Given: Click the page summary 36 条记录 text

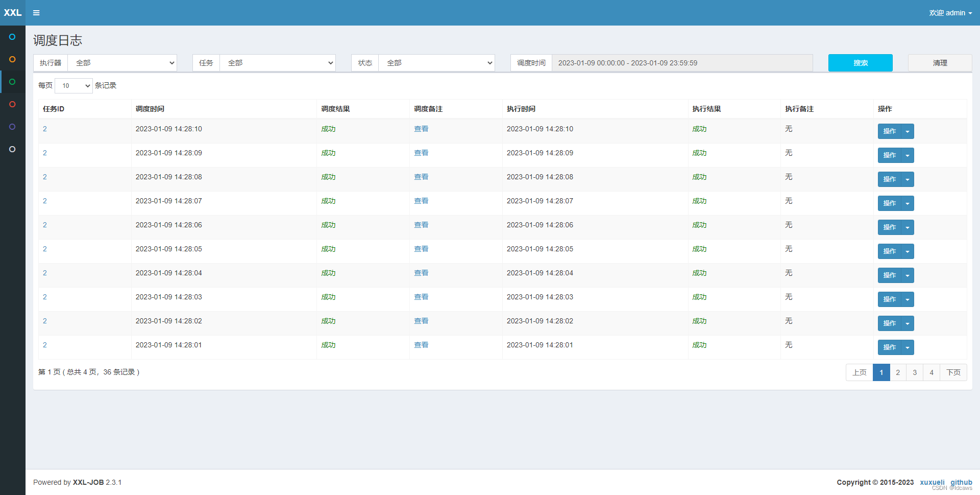Looking at the screenshot, I should [119, 372].
